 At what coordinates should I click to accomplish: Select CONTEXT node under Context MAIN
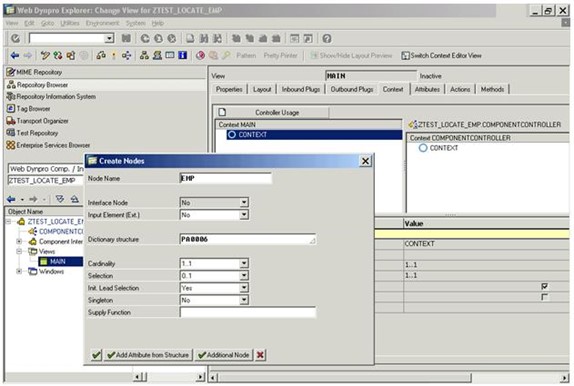[x=314, y=134]
